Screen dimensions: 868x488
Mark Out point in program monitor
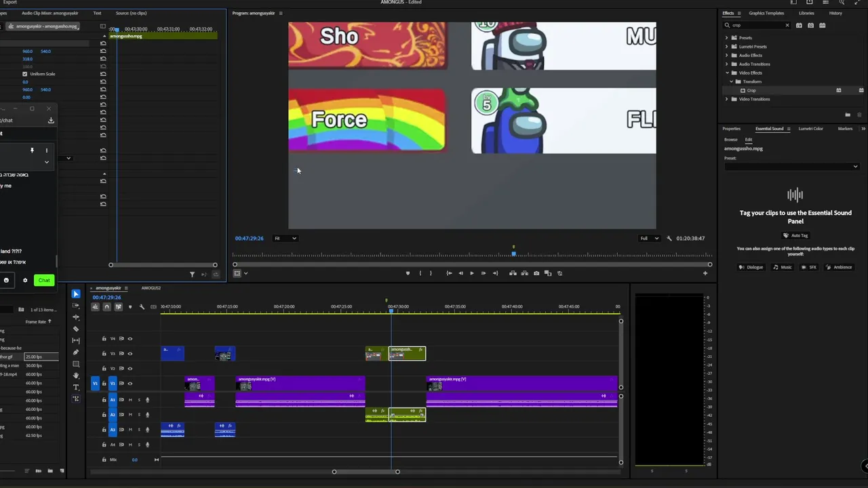click(x=431, y=273)
